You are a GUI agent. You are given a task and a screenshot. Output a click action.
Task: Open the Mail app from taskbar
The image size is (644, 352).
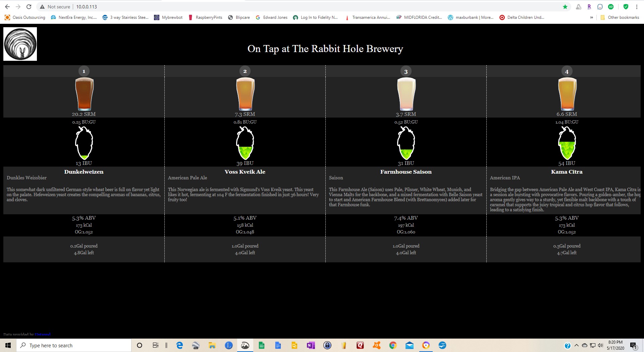click(x=409, y=345)
